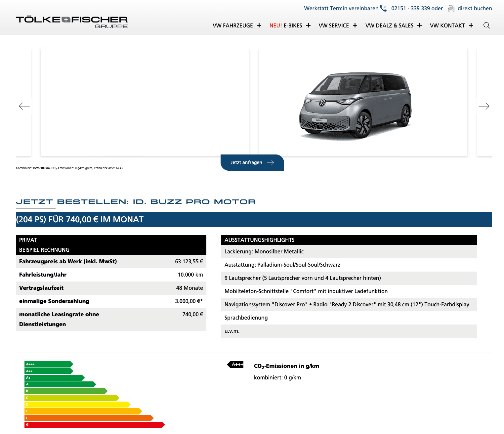Click the 740,00 € leasing rate value

pos(193,314)
